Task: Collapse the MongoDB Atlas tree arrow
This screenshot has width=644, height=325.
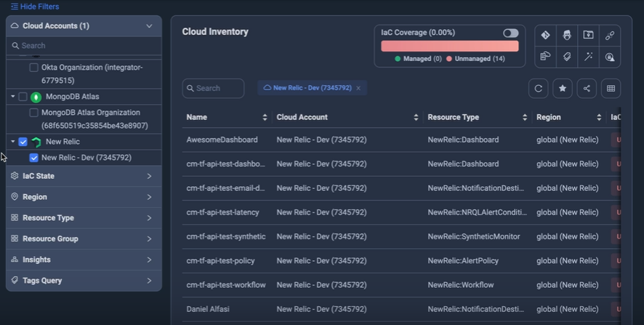Action: (x=13, y=96)
